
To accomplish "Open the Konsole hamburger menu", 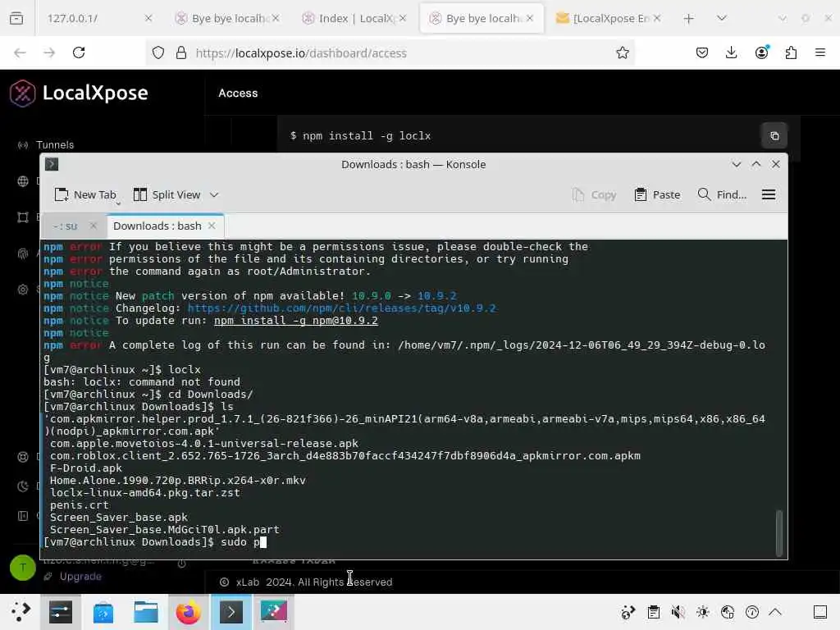I will pos(768,195).
